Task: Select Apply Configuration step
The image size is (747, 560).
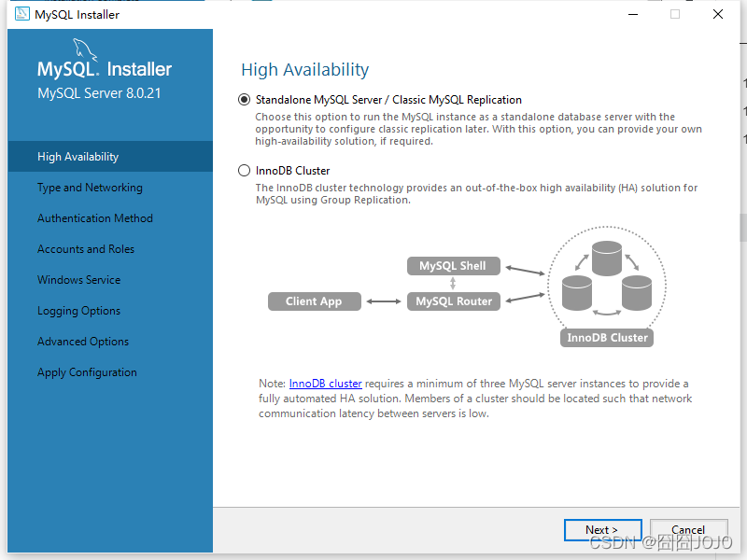Action: tap(87, 372)
